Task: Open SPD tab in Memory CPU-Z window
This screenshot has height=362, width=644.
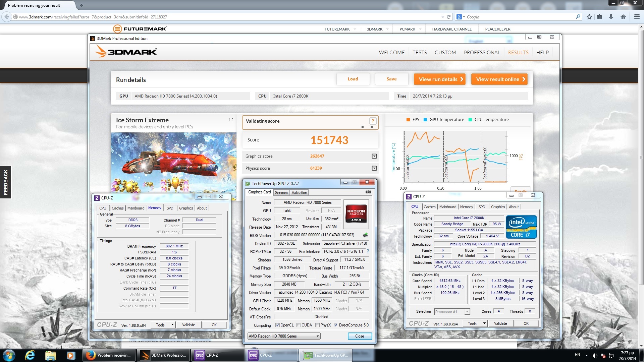Action: click(x=170, y=208)
